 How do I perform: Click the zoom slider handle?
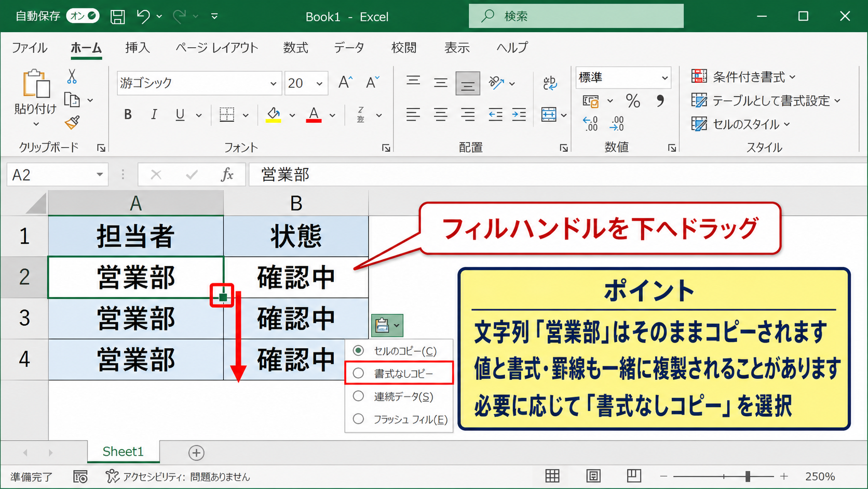point(748,476)
